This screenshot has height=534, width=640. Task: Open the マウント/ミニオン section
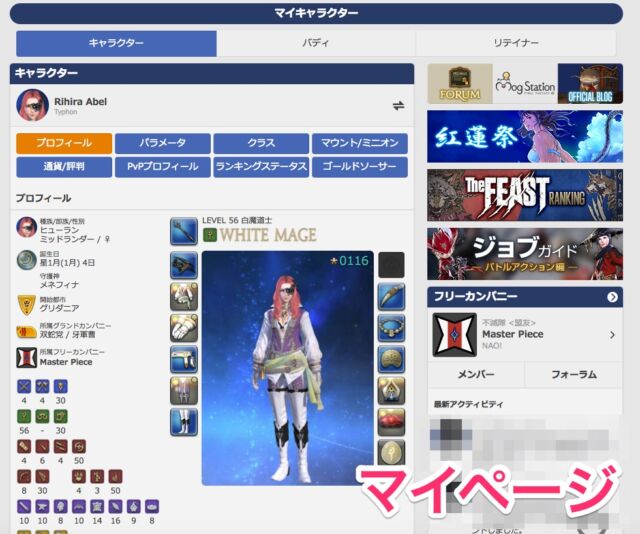(359, 143)
